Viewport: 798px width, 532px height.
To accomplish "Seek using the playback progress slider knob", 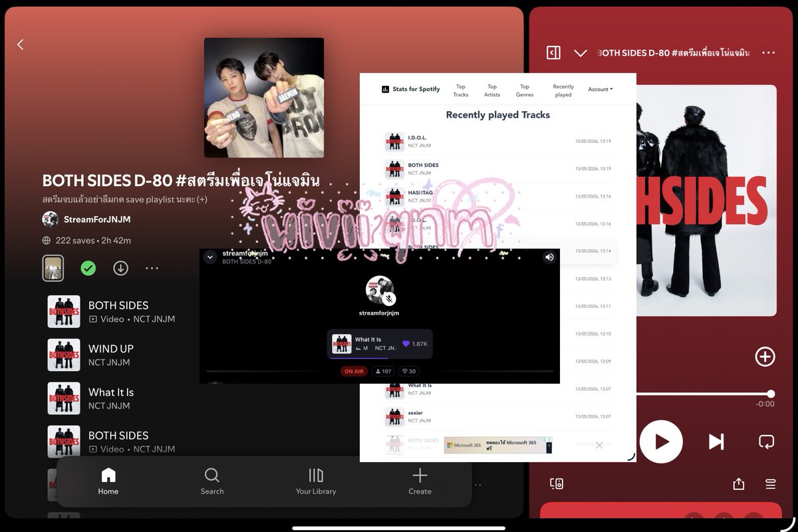I will [x=771, y=394].
